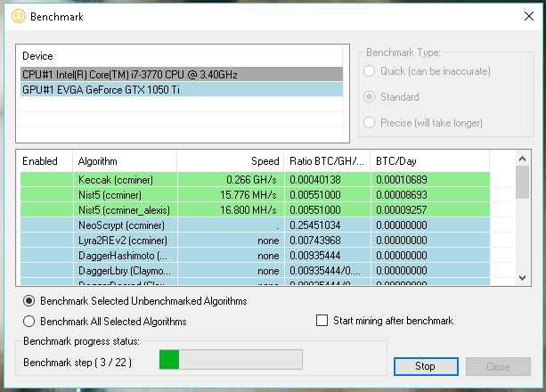This screenshot has width=546, height=392.
Task: Toggle Enabled cell for NeoScrypt (ccminer)
Action: tap(46, 225)
